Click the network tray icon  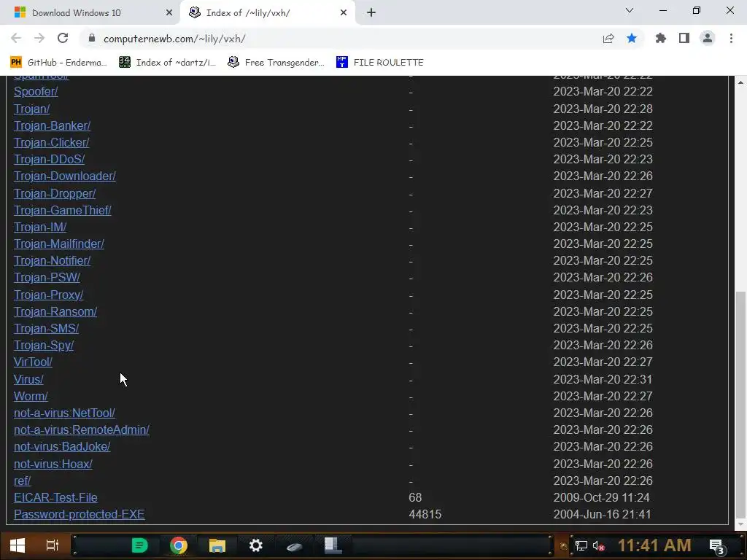coord(581,545)
